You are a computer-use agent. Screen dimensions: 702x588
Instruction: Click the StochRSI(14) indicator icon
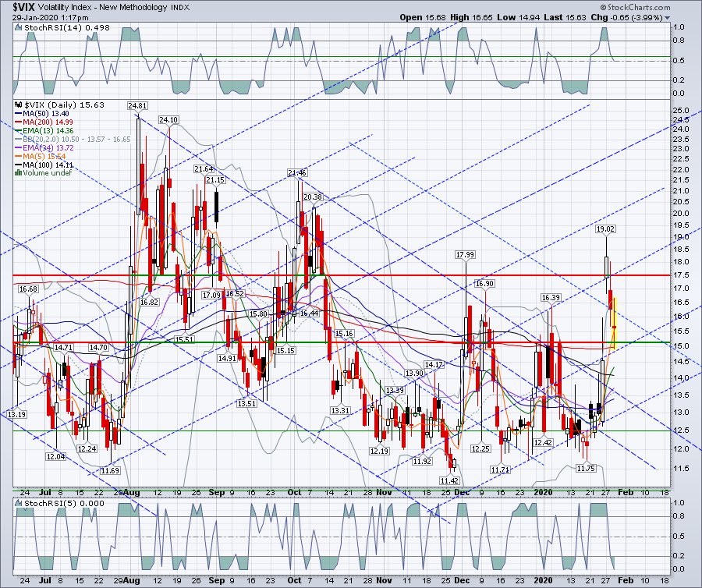(19, 28)
